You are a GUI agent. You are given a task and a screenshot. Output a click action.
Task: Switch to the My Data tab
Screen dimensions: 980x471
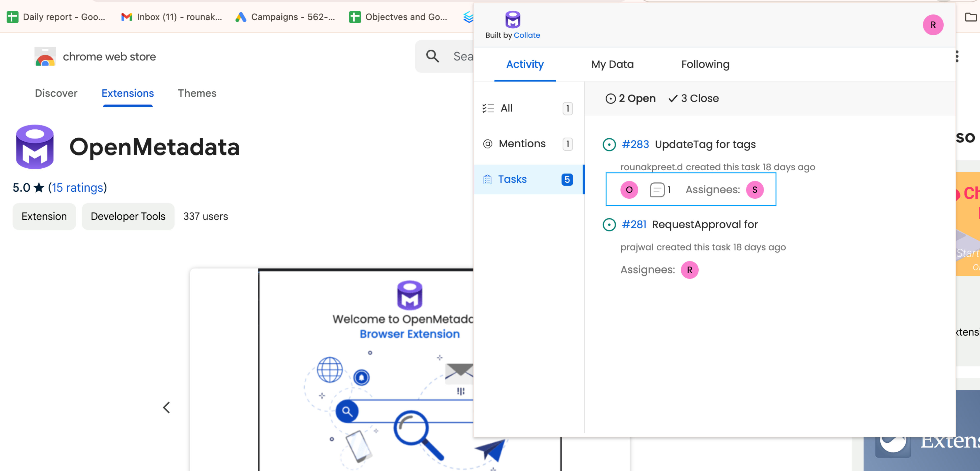612,64
